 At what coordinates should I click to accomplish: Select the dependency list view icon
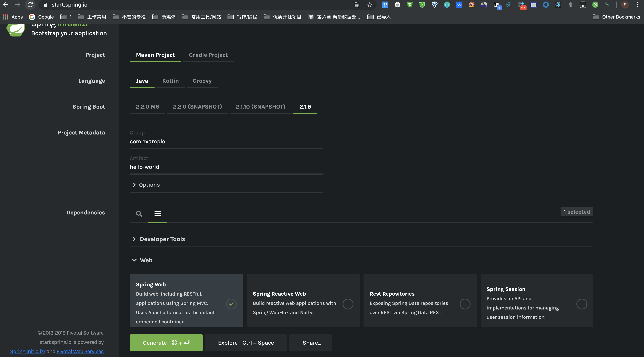coord(157,213)
